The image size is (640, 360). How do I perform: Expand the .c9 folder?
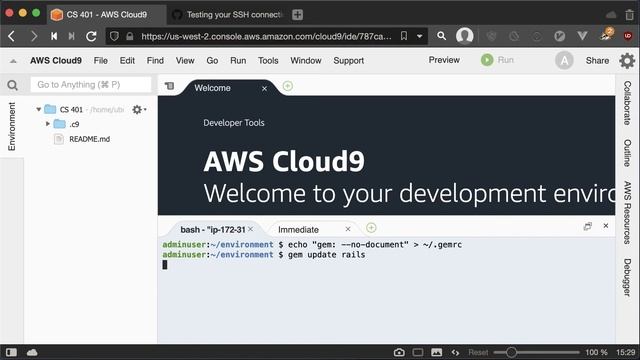pyautogui.click(x=48, y=124)
